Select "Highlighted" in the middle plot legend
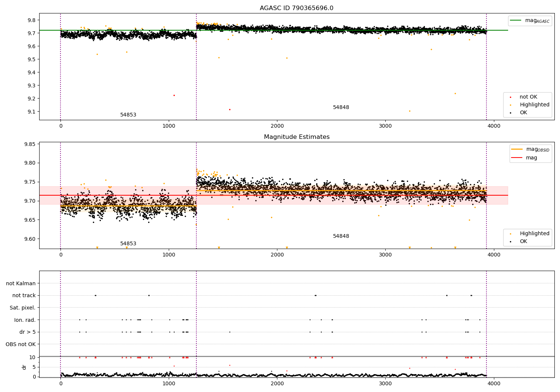 [535, 234]
